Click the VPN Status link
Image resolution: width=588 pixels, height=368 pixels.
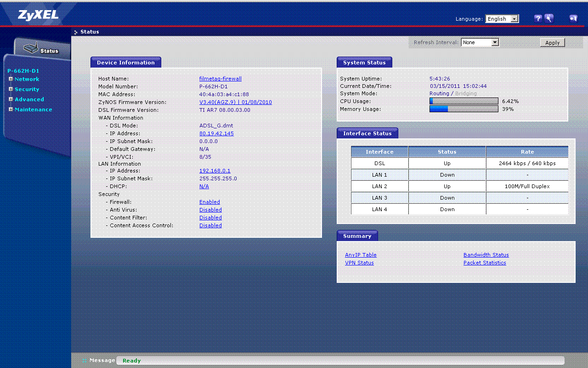point(359,263)
